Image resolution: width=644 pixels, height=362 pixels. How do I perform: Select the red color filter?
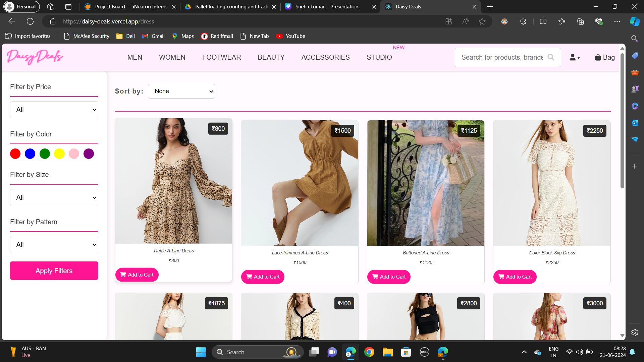pyautogui.click(x=15, y=154)
